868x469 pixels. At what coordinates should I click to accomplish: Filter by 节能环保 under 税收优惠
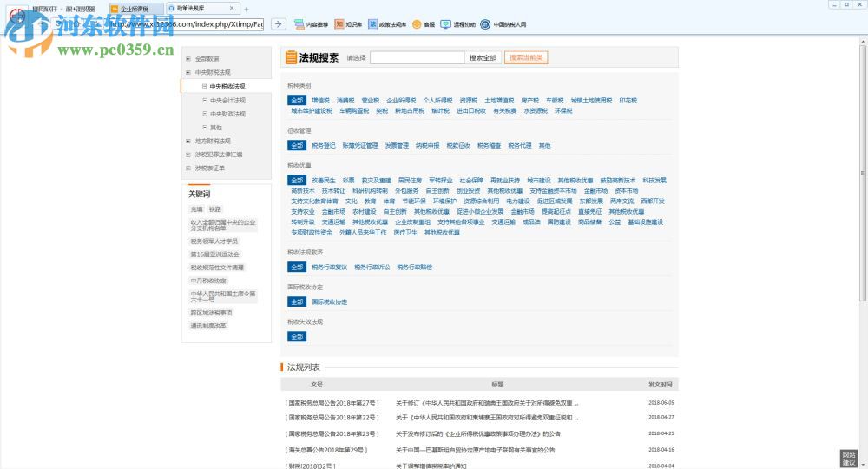414,201
